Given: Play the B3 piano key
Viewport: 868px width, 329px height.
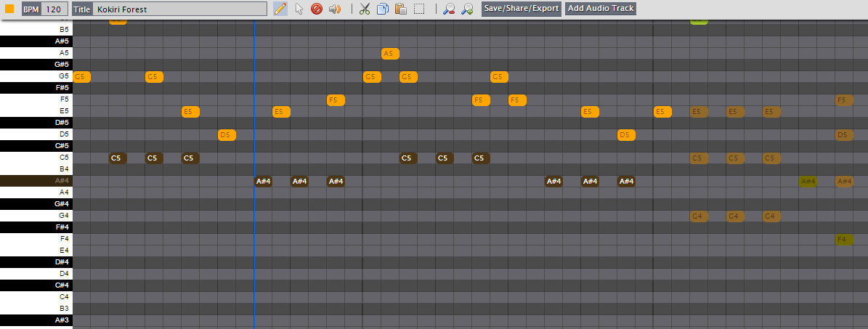Looking at the screenshot, I should [36, 309].
